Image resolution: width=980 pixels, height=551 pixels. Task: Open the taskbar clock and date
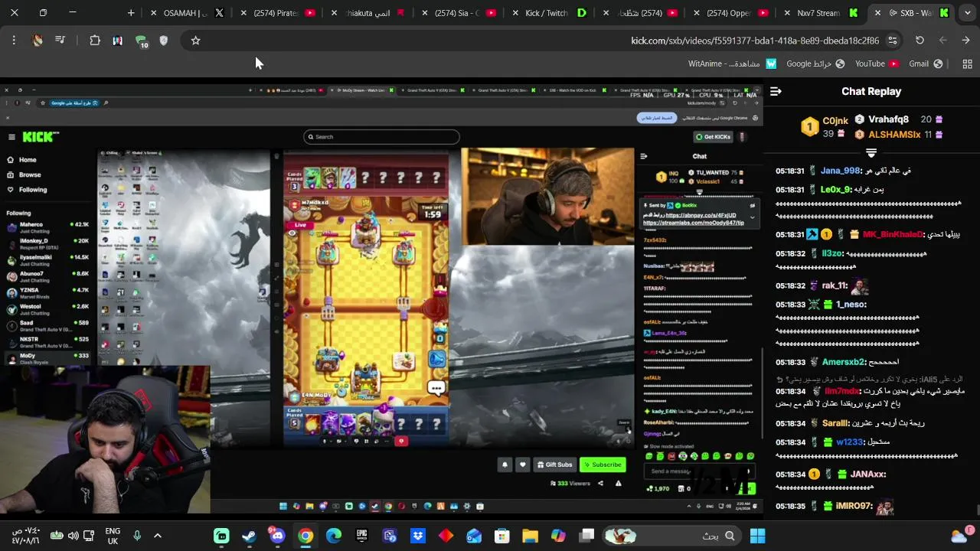26,536
